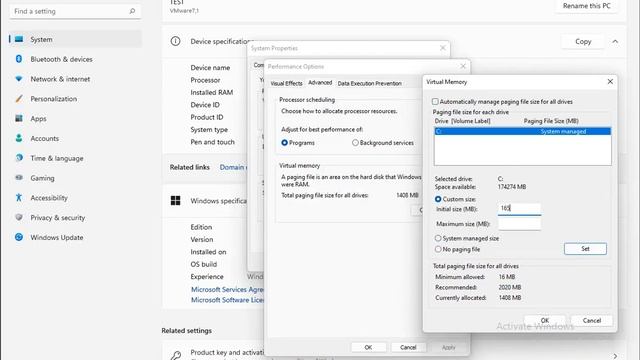Click Copy for Device specifications

click(583, 41)
